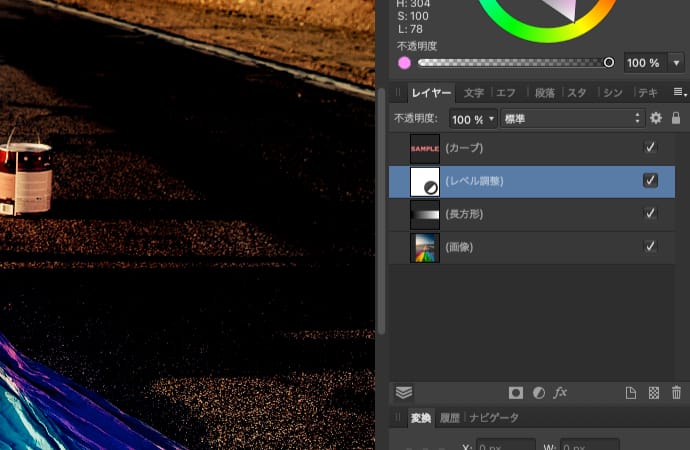The height and width of the screenshot is (450, 690).
Task: Click the fx layer effects icon
Action: 561,393
